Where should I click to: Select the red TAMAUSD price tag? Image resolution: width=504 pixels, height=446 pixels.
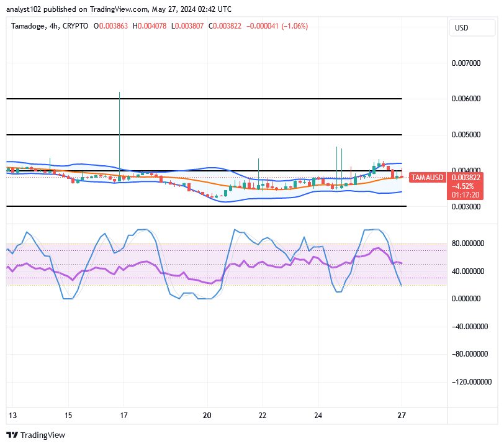point(426,177)
